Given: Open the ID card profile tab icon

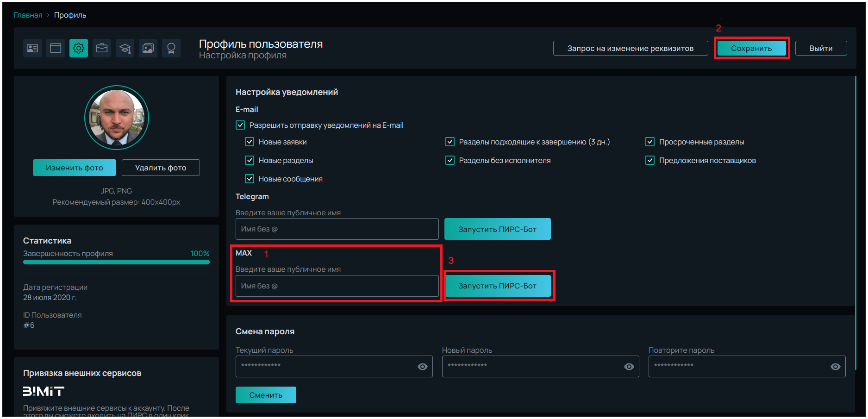Looking at the screenshot, I should coord(32,48).
